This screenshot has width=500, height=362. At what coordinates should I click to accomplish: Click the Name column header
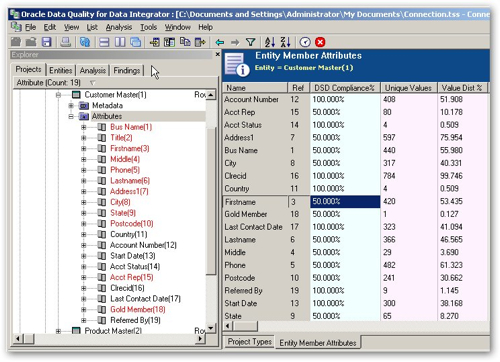pyautogui.click(x=255, y=88)
